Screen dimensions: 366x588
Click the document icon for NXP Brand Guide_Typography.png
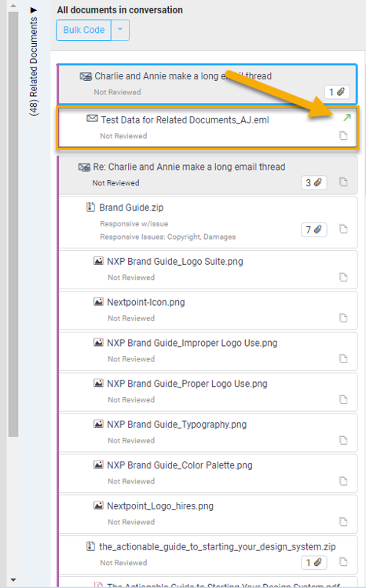point(343,440)
